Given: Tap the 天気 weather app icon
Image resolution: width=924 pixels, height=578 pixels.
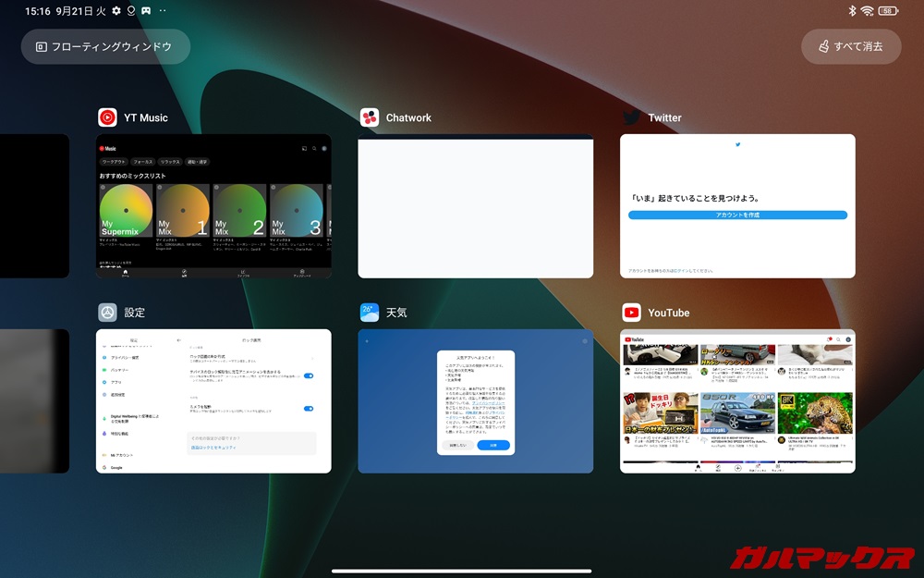Looking at the screenshot, I should tap(370, 313).
